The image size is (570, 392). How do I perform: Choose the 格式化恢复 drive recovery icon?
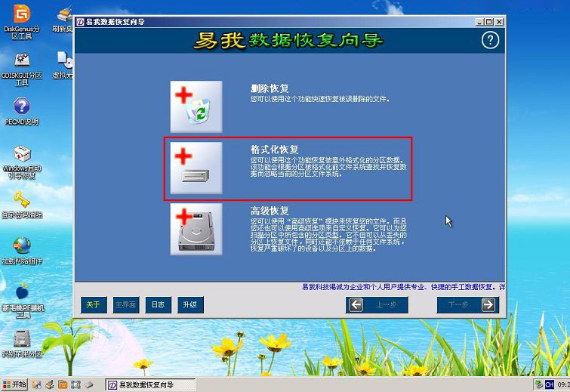[196, 168]
